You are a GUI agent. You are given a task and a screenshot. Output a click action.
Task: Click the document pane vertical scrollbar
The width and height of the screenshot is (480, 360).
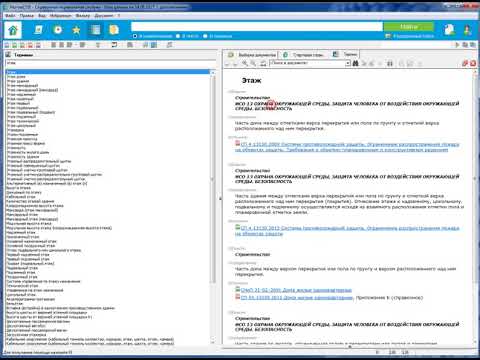(x=475, y=207)
